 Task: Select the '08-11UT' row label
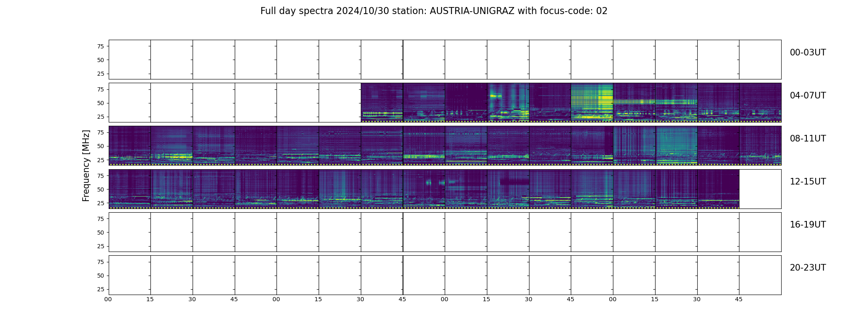(808, 139)
